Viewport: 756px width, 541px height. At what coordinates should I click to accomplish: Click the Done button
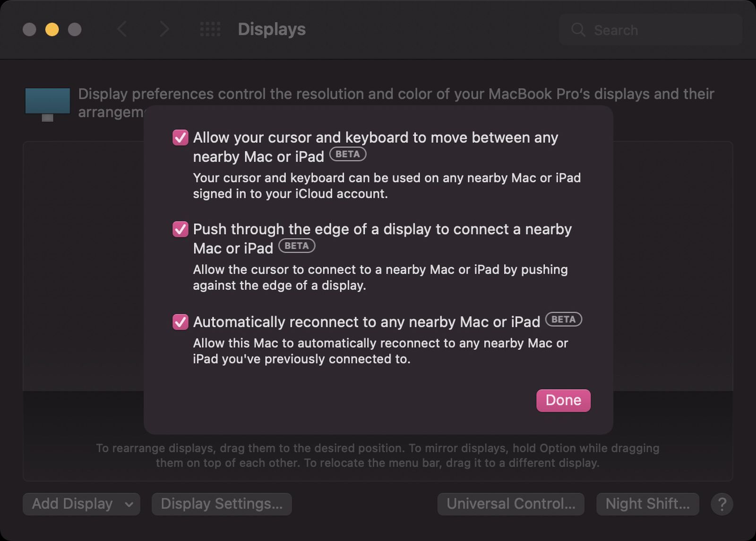click(563, 400)
